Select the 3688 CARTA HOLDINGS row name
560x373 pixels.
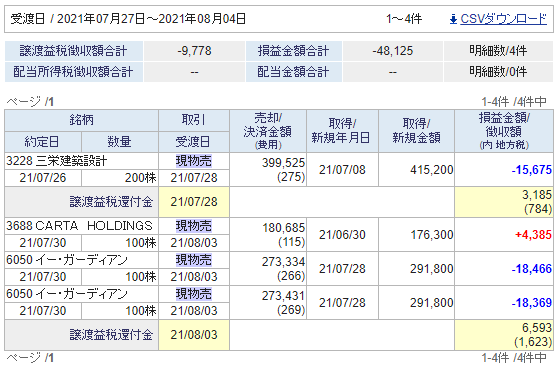(x=79, y=226)
